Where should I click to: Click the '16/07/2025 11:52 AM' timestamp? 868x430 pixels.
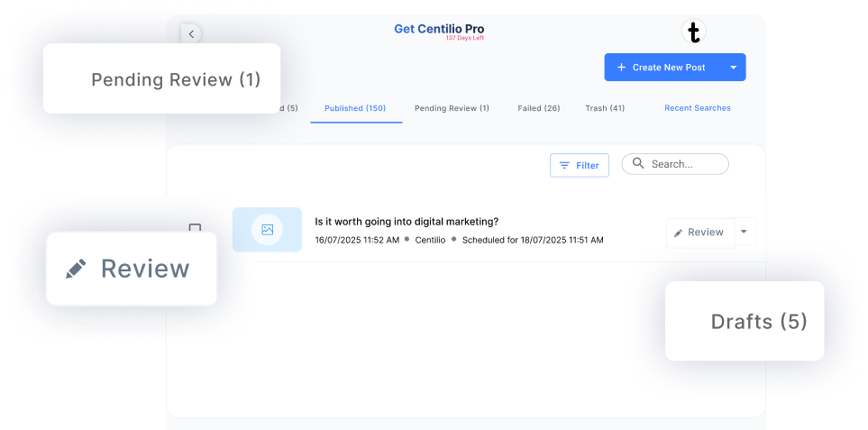pos(357,240)
